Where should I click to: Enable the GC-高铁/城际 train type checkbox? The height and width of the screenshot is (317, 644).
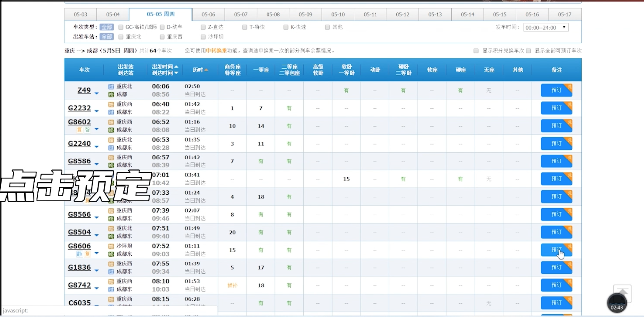coord(121,27)
